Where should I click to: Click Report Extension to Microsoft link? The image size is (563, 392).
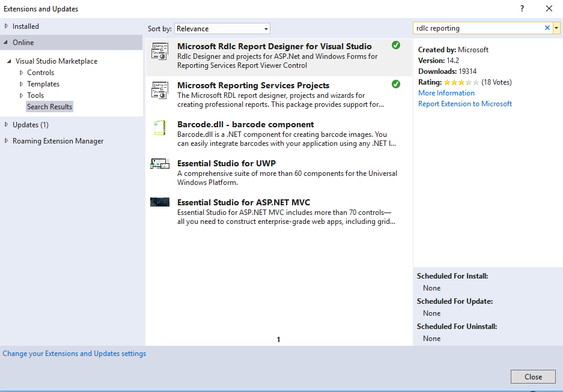pyautogui.click(x=465, y=104)
